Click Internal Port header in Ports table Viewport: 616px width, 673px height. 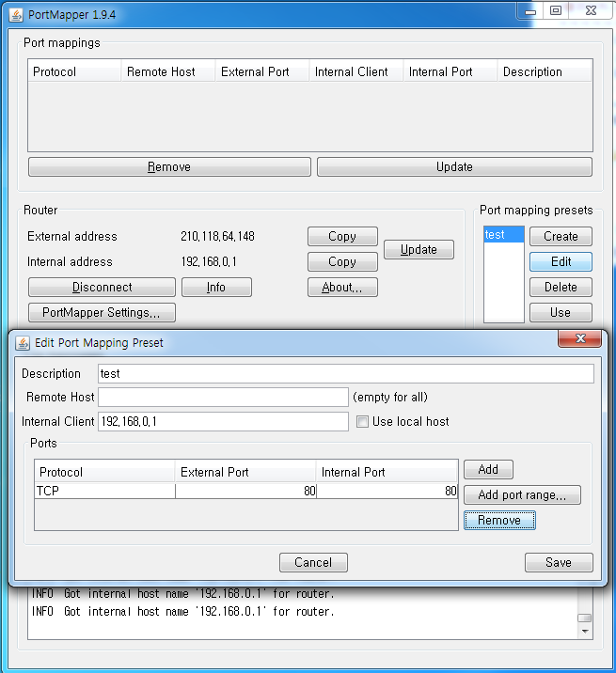[387, 472]
